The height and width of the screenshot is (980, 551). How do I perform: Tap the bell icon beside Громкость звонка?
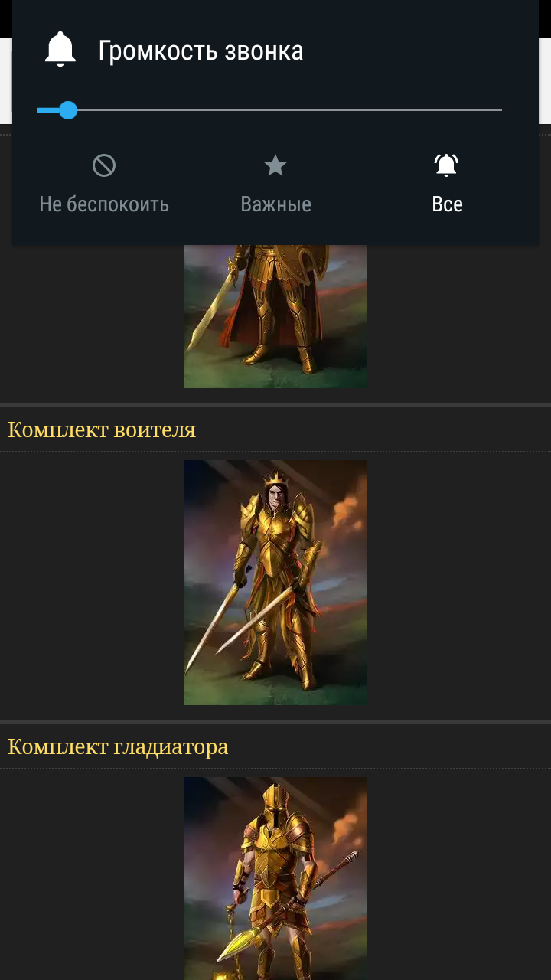[60, 51]
